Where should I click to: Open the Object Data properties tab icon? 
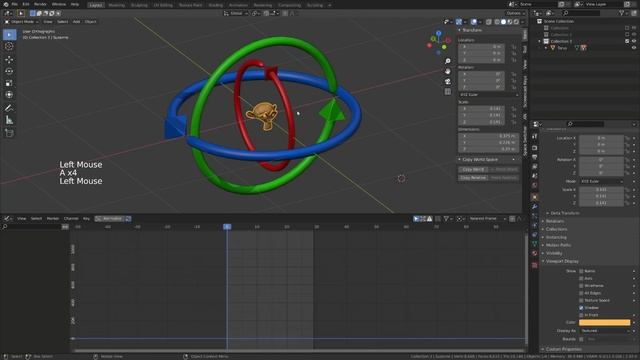click(535, 244)
